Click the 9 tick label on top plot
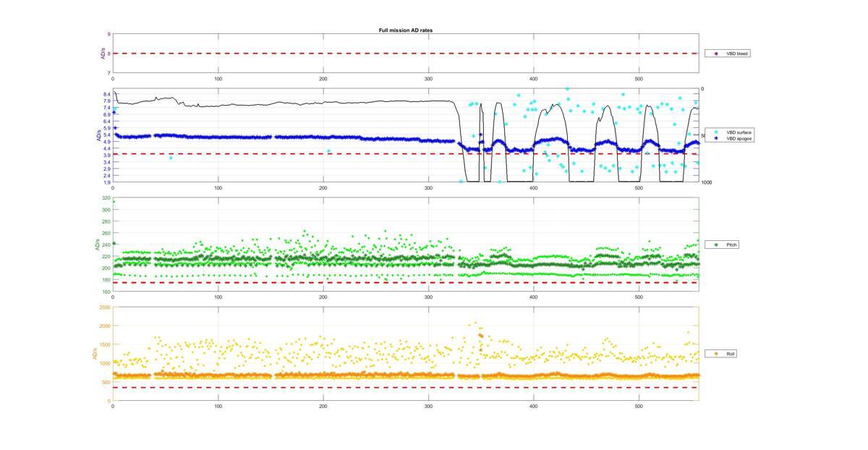 pos(109,34)
